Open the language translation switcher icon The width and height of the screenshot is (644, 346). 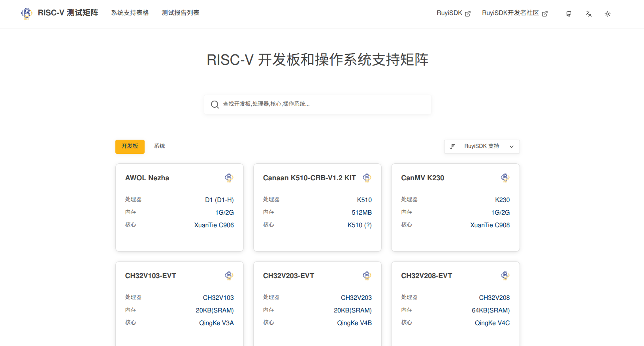point(589,14)
